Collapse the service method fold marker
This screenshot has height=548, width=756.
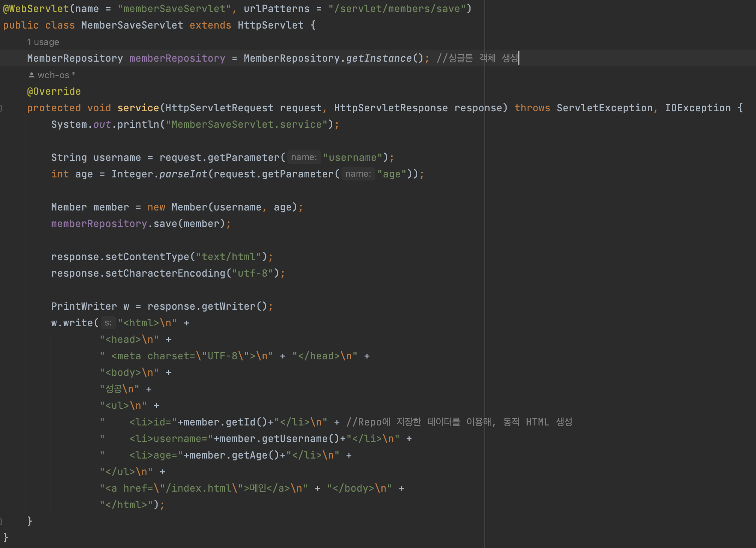[x=1, y=108]
